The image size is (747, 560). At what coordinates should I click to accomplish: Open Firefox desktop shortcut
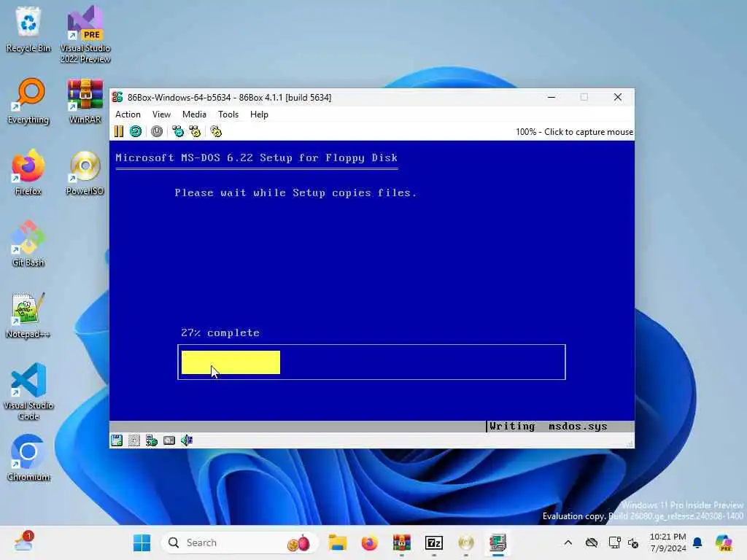(x=28, y=172)
